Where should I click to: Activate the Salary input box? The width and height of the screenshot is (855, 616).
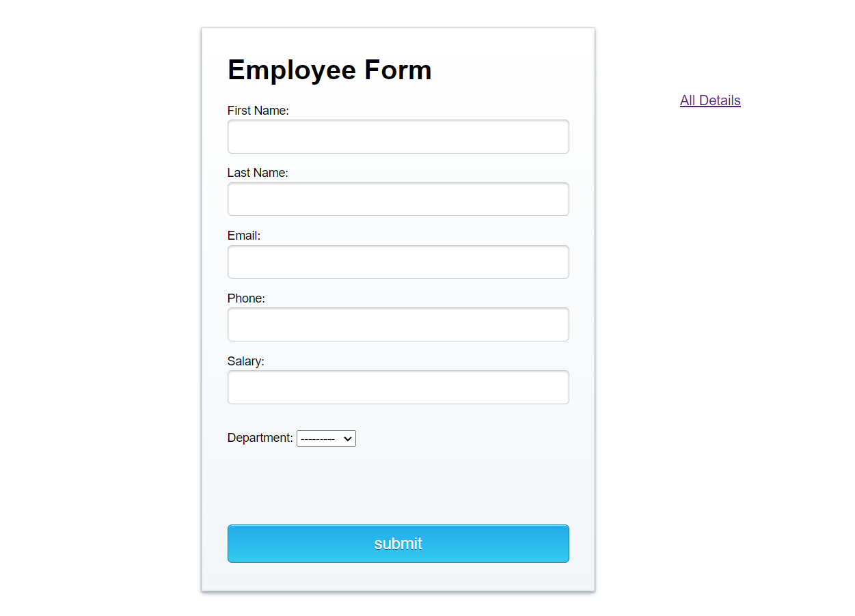[398, 387]
